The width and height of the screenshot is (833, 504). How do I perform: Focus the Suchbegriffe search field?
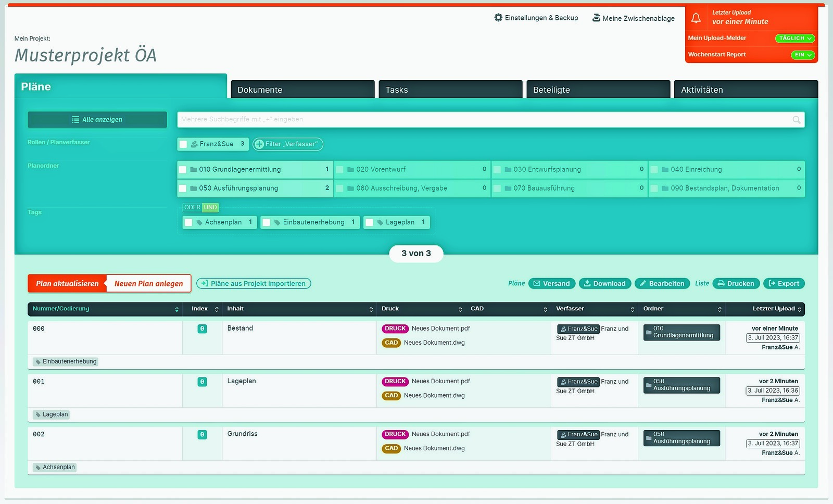[491, 120]
